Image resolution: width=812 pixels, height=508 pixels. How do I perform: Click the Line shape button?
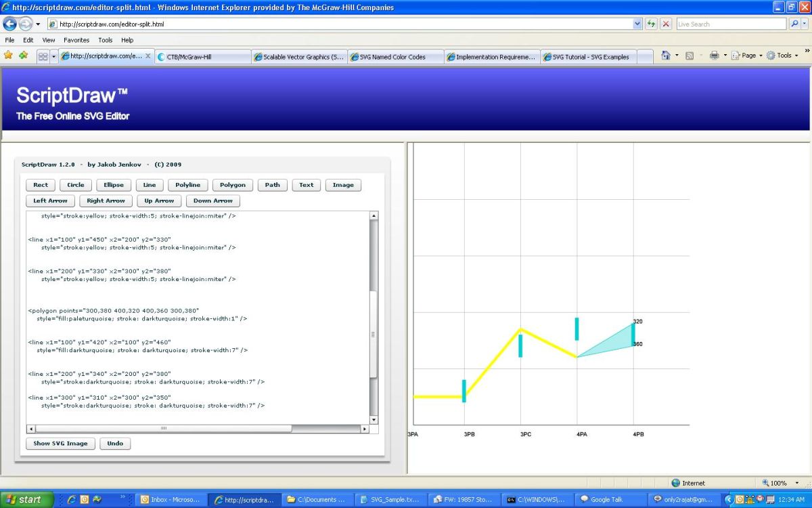pos(150,185)
